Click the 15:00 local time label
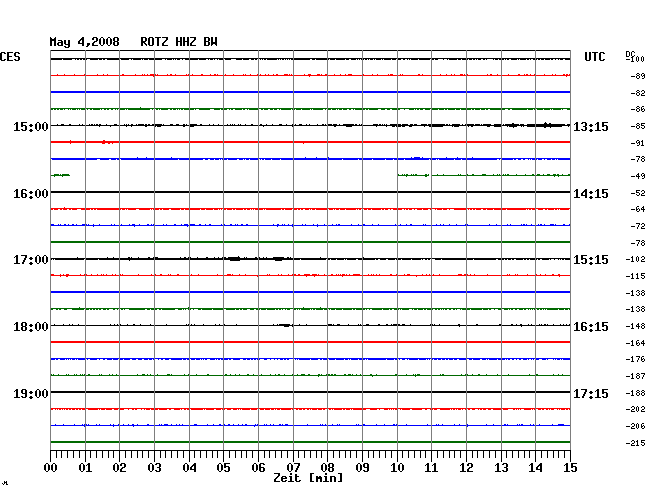 tap(31, 126)
